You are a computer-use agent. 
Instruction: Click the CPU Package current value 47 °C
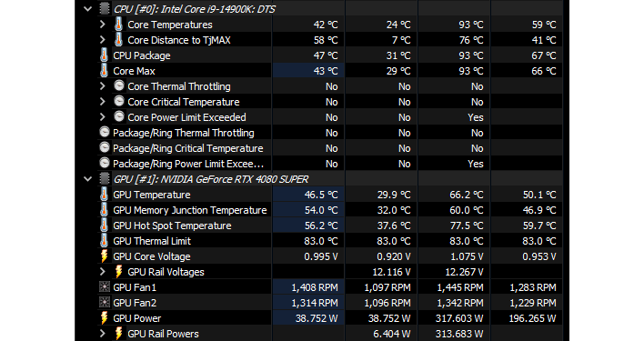[326, 55]
